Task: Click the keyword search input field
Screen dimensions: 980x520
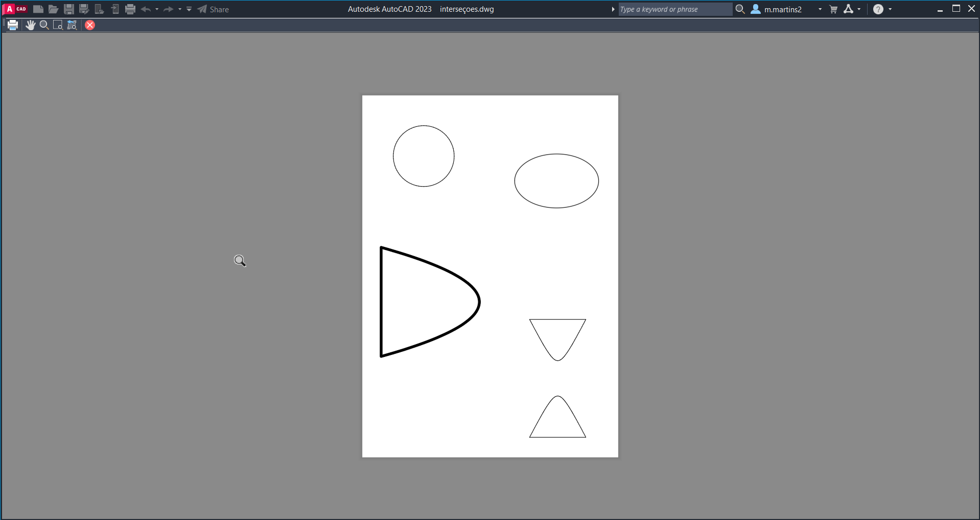Action: point(675,9)
